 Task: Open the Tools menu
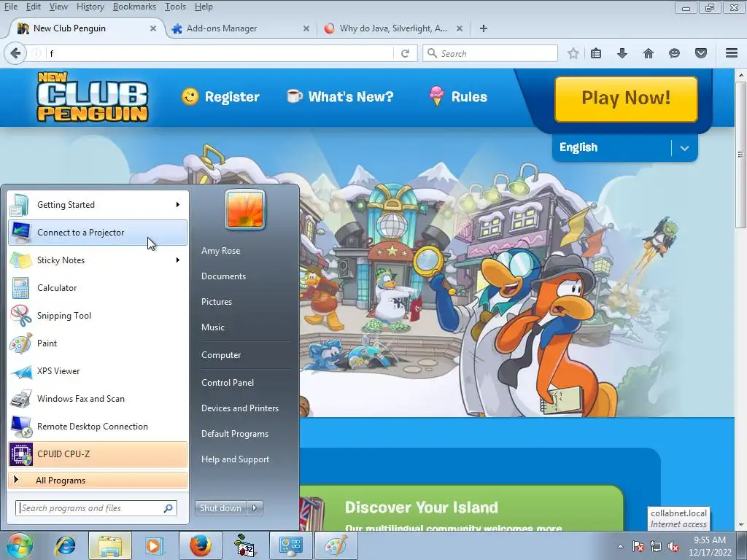coord(175,7)
